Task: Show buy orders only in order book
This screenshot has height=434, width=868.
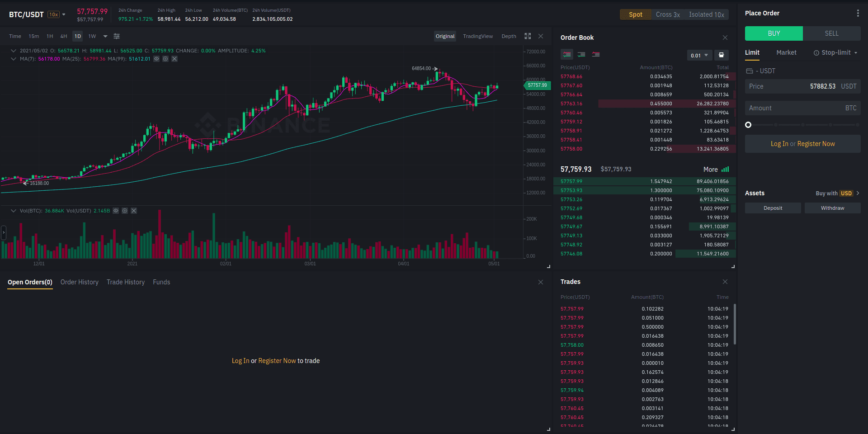Action: coord(581,55)
